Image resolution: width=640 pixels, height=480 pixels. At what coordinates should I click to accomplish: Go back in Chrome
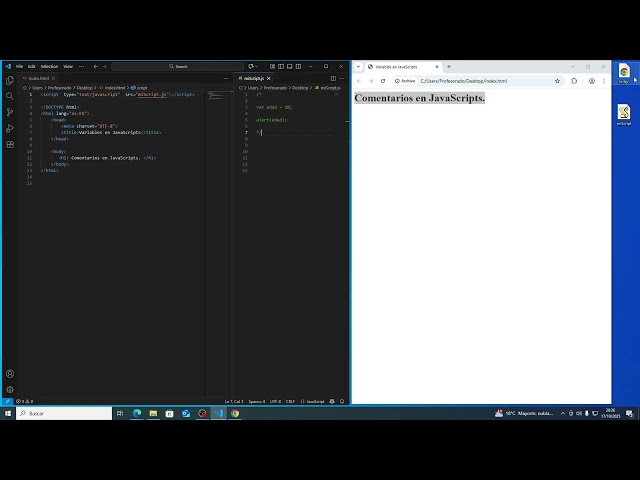click(x=359, y=81)
